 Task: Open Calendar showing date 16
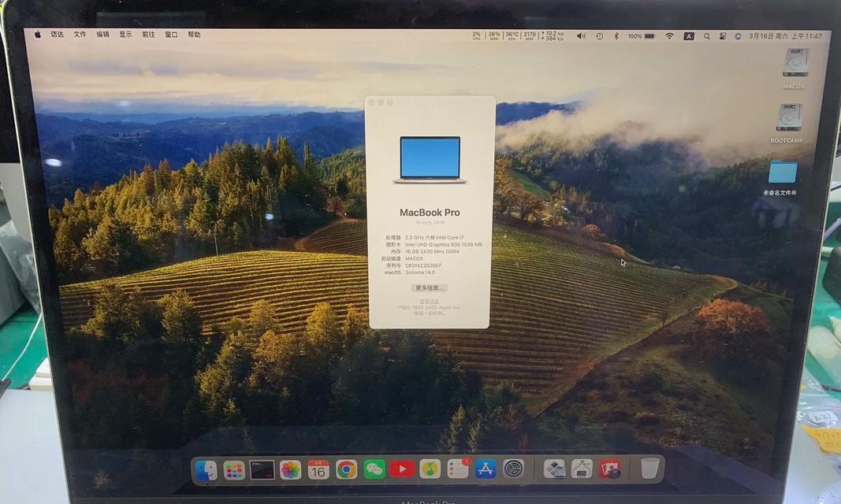click(x=318, y=469)
